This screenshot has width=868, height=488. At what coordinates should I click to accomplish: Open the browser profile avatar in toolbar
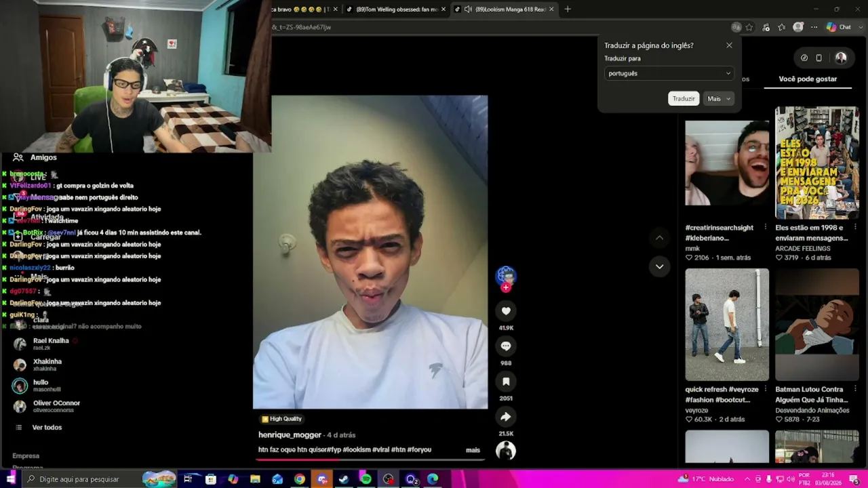798,27
